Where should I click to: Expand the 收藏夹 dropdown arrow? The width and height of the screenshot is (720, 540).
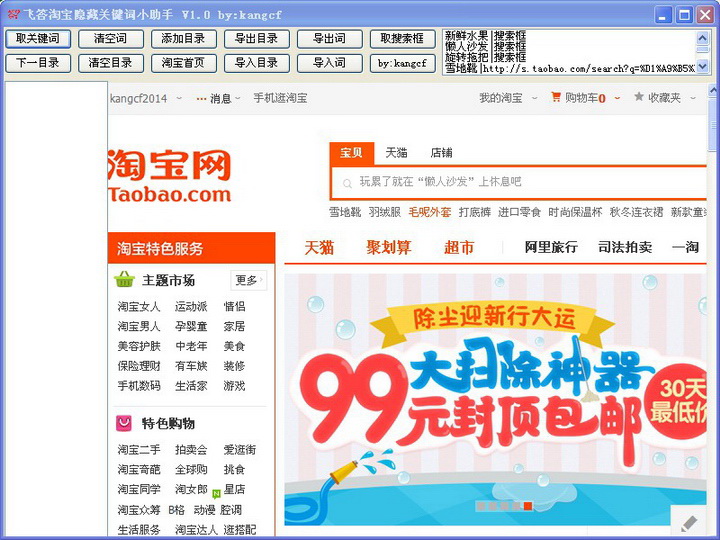tap(693, 98)
